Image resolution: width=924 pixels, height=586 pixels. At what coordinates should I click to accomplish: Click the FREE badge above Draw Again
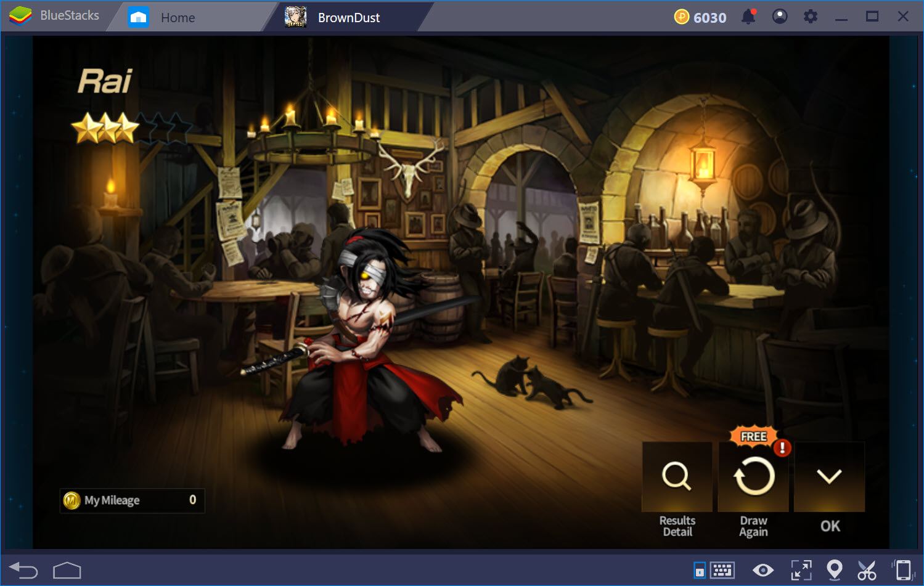click(753, 436)
